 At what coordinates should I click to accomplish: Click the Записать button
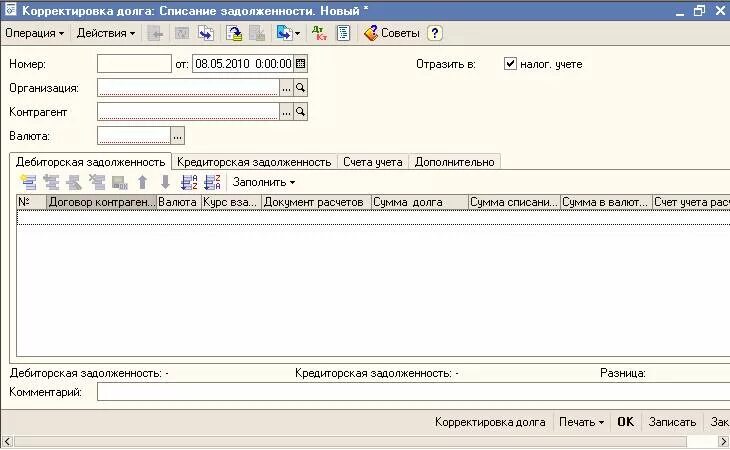point(672,422)
